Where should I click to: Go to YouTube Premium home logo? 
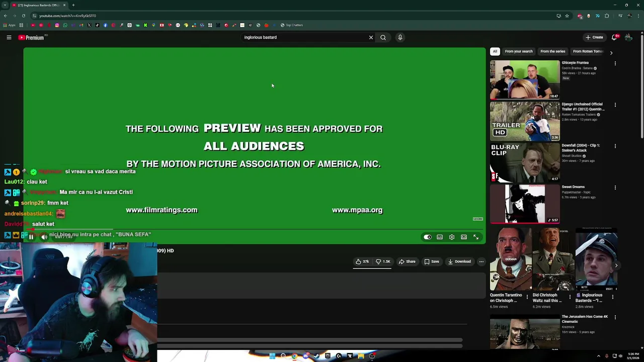pos(32,37)
